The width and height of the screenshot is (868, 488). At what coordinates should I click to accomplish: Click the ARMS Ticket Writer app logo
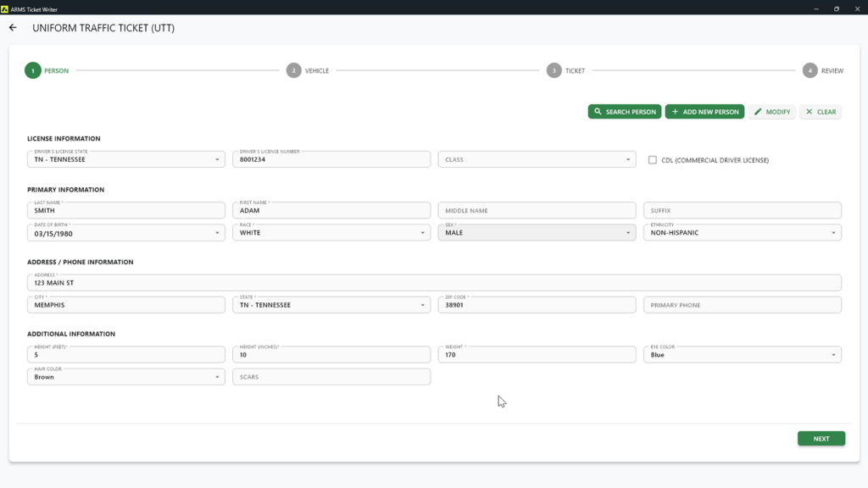5,8
